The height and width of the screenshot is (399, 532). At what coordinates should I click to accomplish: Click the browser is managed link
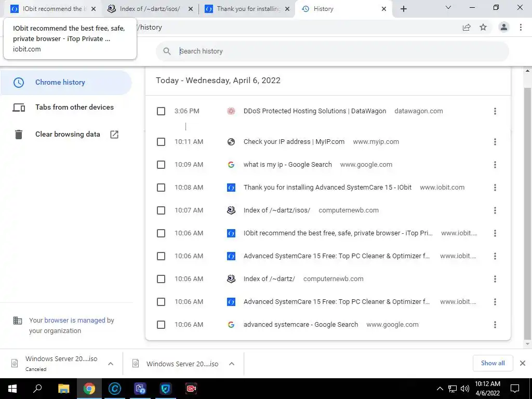[75, 320]
